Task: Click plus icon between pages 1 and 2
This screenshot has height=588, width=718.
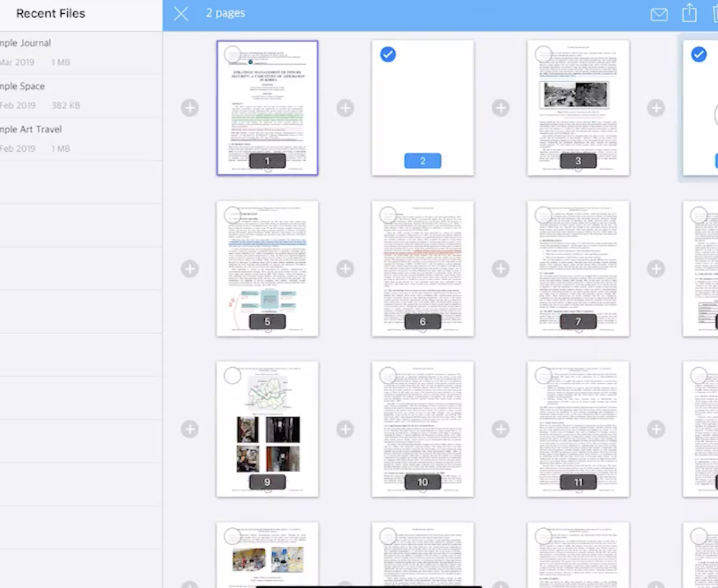Action: click(345, 108)
